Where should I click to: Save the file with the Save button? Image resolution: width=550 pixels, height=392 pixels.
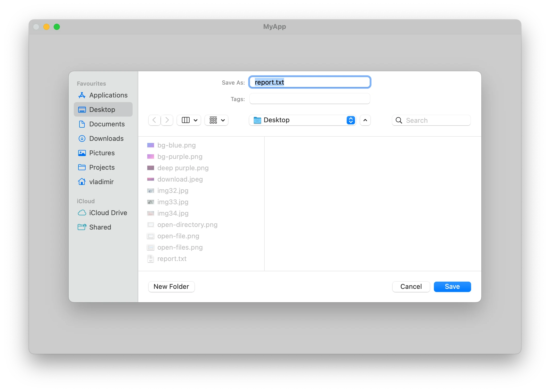pos(452,287)
